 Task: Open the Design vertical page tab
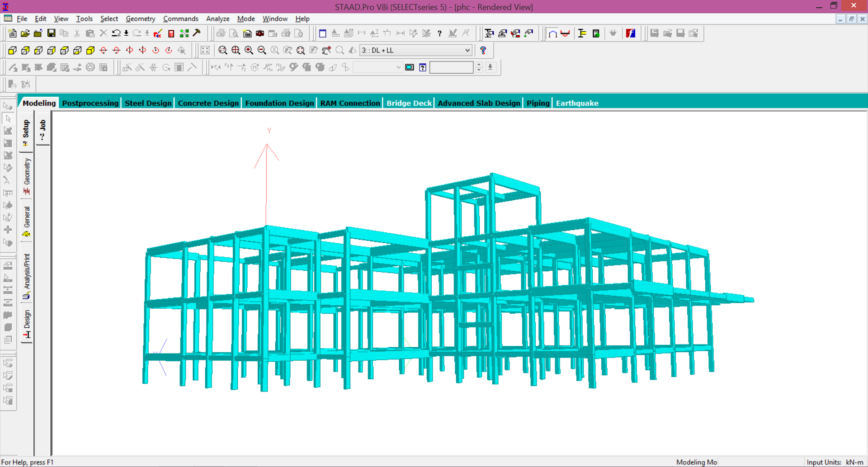point(27,324)
